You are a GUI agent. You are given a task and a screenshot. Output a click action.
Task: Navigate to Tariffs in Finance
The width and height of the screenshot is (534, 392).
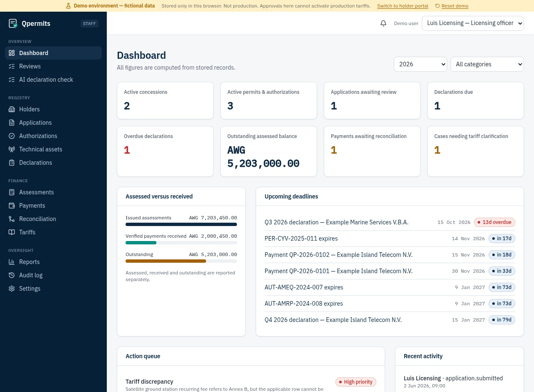point(53,232)
